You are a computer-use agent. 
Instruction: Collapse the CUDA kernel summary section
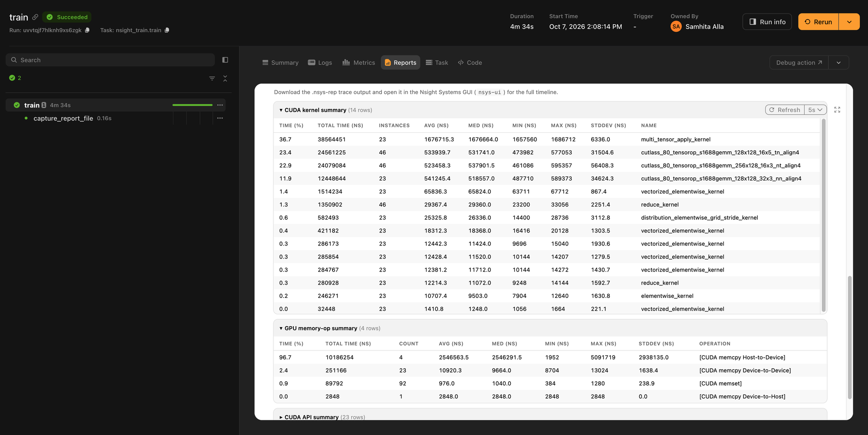281,110
